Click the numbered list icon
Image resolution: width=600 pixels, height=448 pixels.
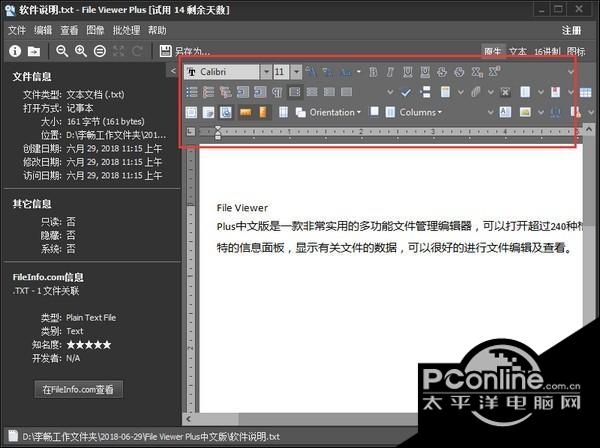point(208,92)
